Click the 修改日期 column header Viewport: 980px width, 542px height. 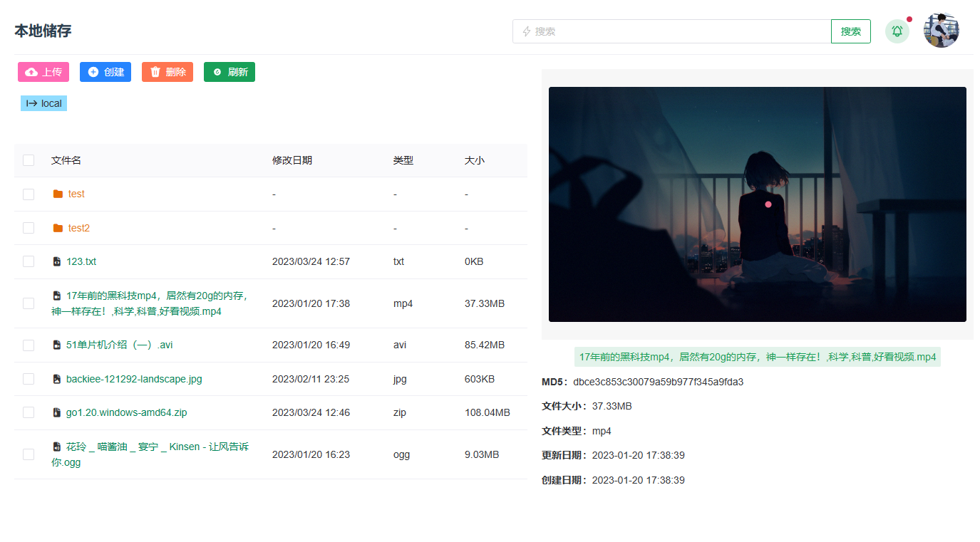click(292, 160)
